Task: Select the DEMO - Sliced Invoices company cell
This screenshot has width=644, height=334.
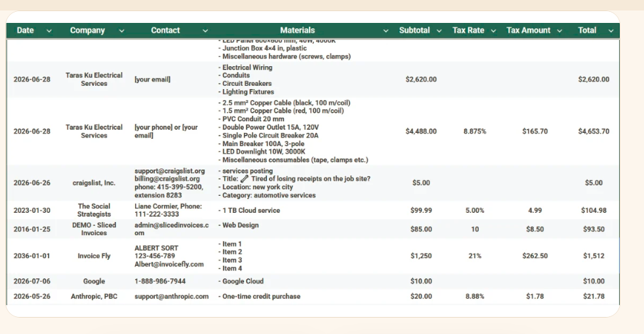Action: 94,229
